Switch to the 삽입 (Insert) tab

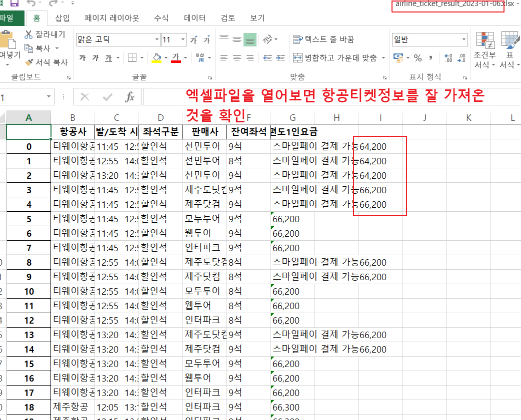62,18
